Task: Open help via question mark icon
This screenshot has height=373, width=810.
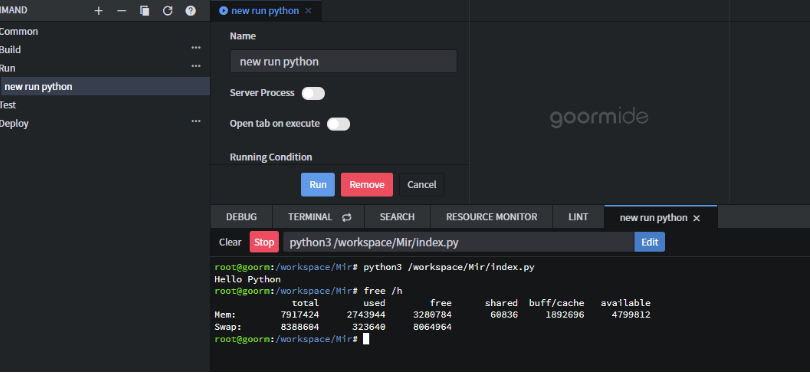Action: [191, 11]
